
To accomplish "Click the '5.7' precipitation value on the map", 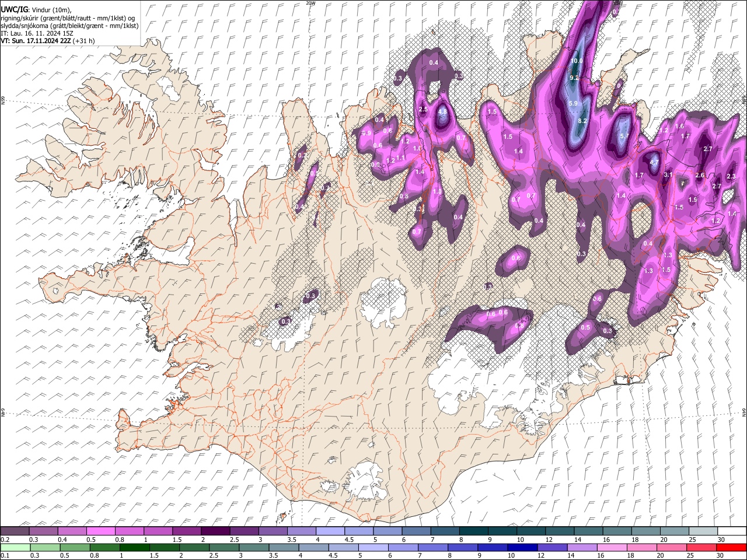I will tap(624, 136).
